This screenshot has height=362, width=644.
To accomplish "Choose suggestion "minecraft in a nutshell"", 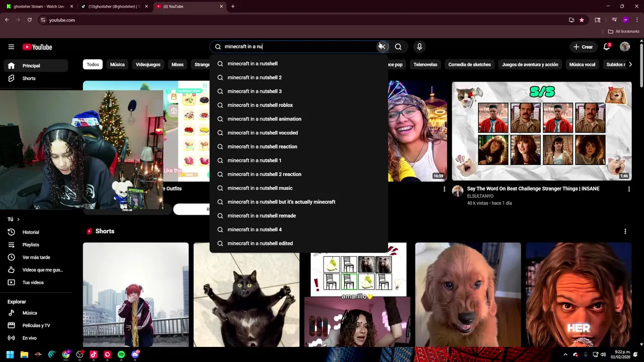I will (x=299, y=64).
